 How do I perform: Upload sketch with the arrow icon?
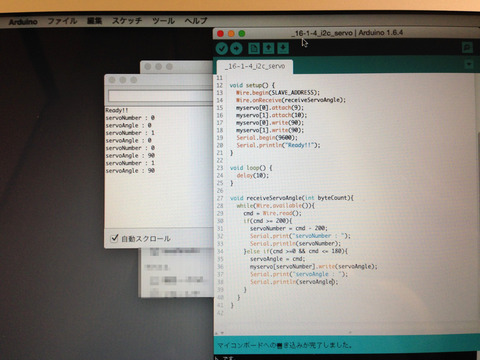pyautogui.click(x=236, y=49)
